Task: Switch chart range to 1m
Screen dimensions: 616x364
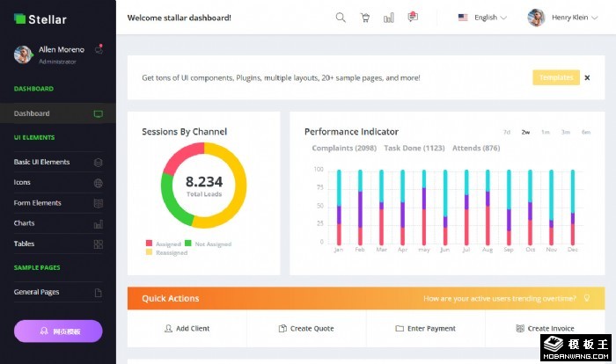Action: (x=546, y=132)
